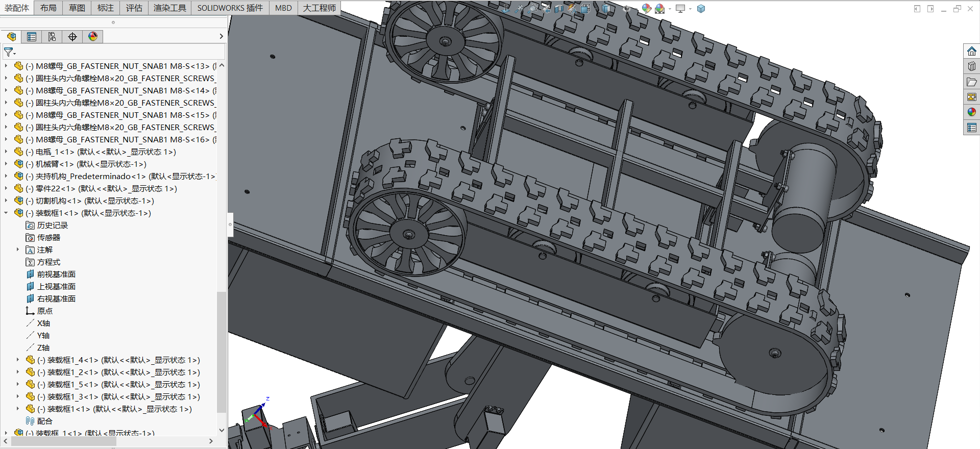The width and height of the screenshot is (980, 449).
Task: Expand the 装载框1_2<1> part node
Action: [x=18, y=372]
